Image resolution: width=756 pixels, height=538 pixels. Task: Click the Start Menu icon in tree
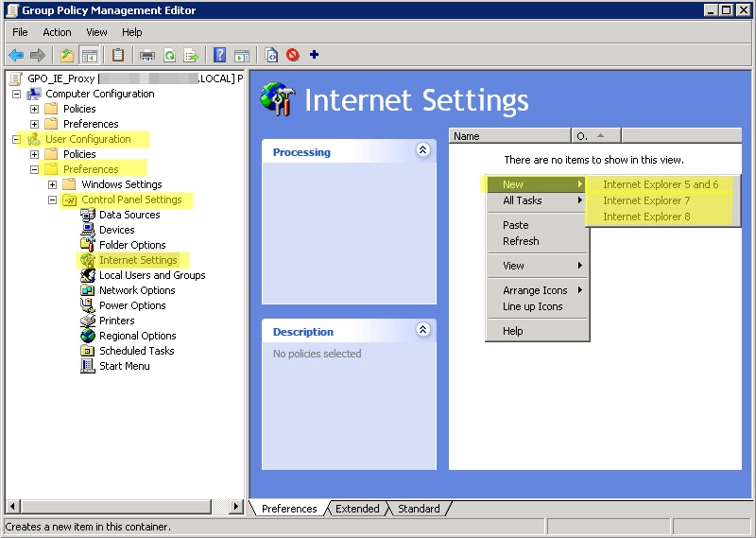pos(88,366)
